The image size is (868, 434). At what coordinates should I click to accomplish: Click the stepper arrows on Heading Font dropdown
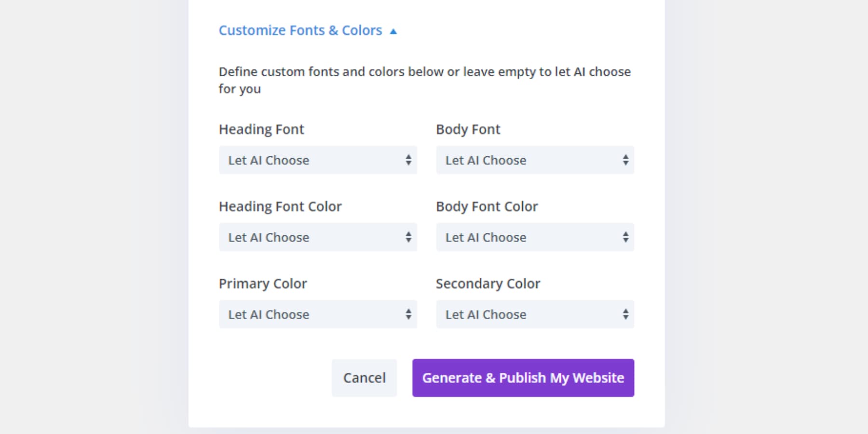click(x=407, y=160)
